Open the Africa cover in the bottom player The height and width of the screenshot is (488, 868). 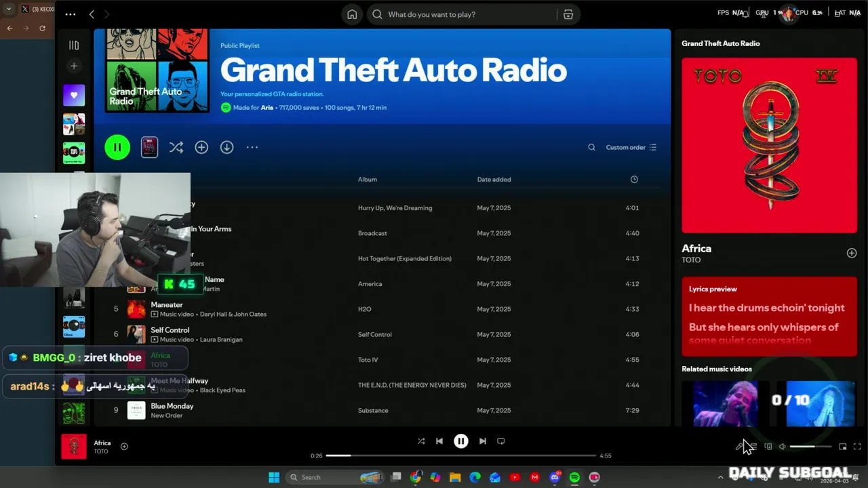[x=74, y=447]
